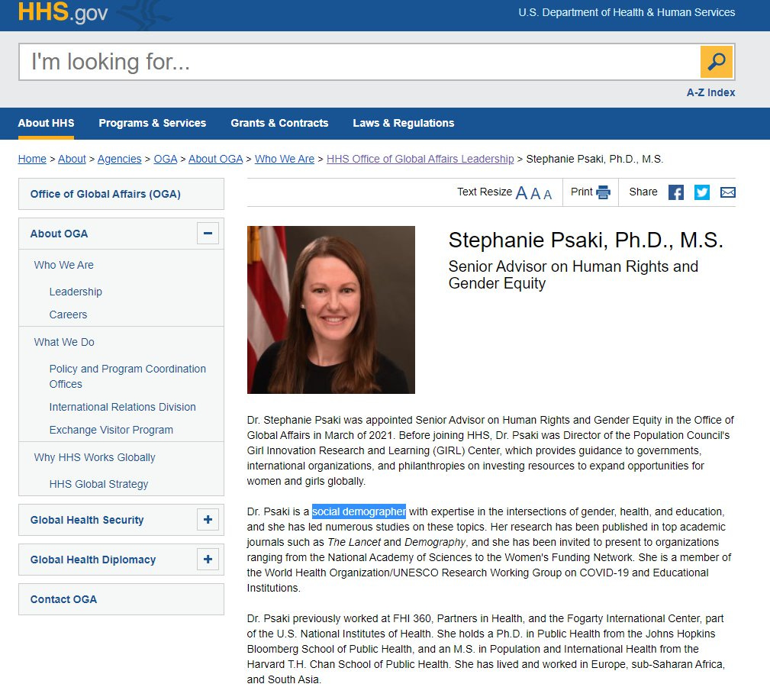
Task: Expand the Global Health Security section
Action: click(x=208, y=520)
